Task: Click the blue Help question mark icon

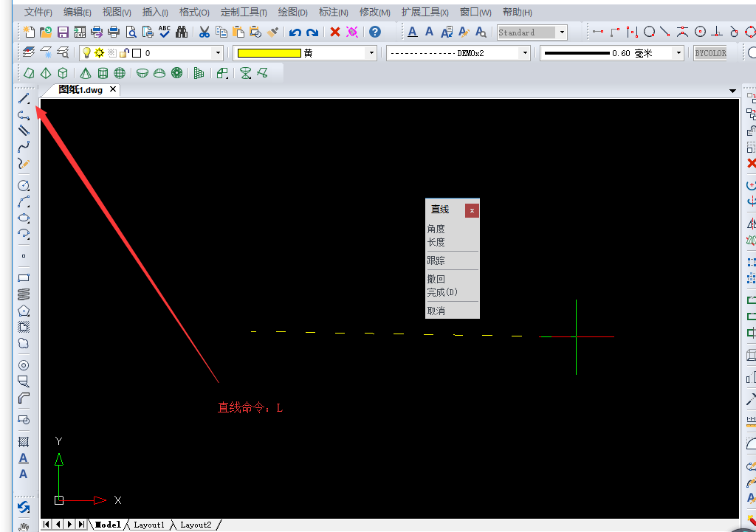Action: click(374, 32)
